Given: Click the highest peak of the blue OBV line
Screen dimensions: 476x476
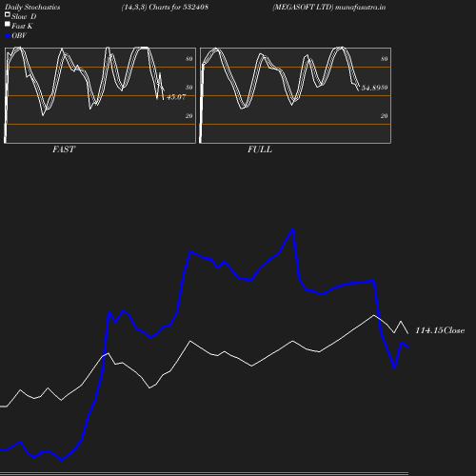Looking at the screenshot, I should tap(292, 229).
